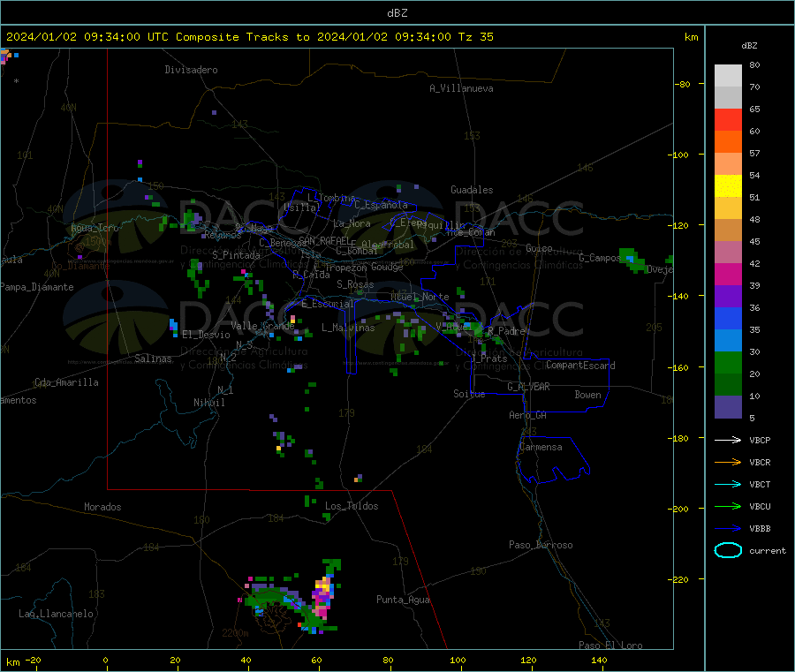The image size is (795, 672).
Task: Click the G_ALVEAR map label
Action: (528, 387)
